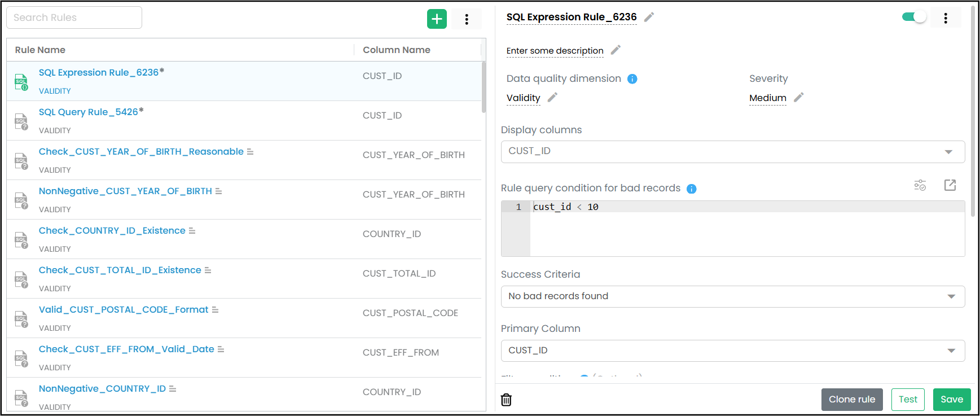Click the Test button

908,400
